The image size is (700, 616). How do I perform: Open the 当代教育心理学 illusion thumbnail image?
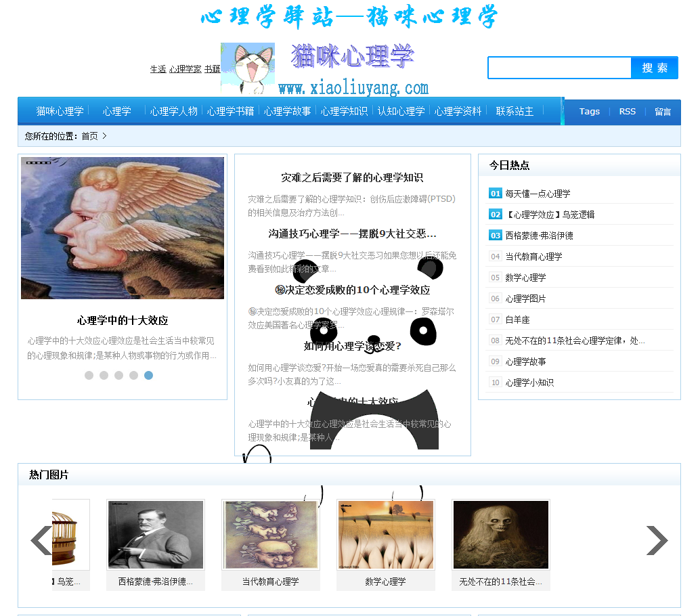point(271,535)
